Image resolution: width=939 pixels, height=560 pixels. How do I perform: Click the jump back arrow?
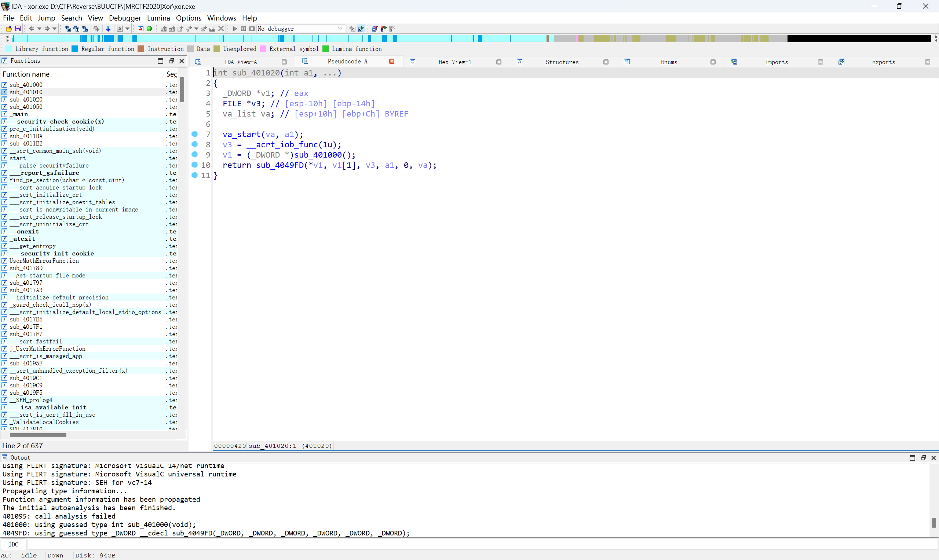point(32,29)
